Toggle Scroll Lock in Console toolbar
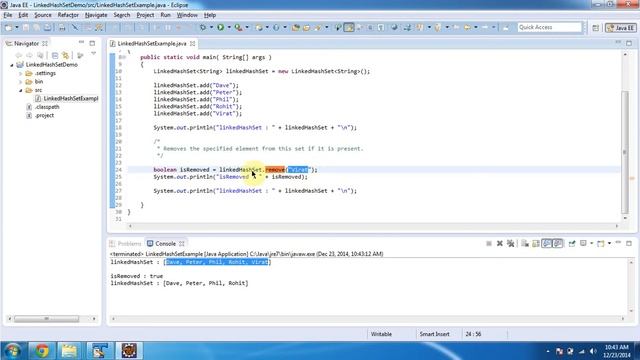Viewport: 640px width, 360px height. pyautogui.click(x=536, y=243)
